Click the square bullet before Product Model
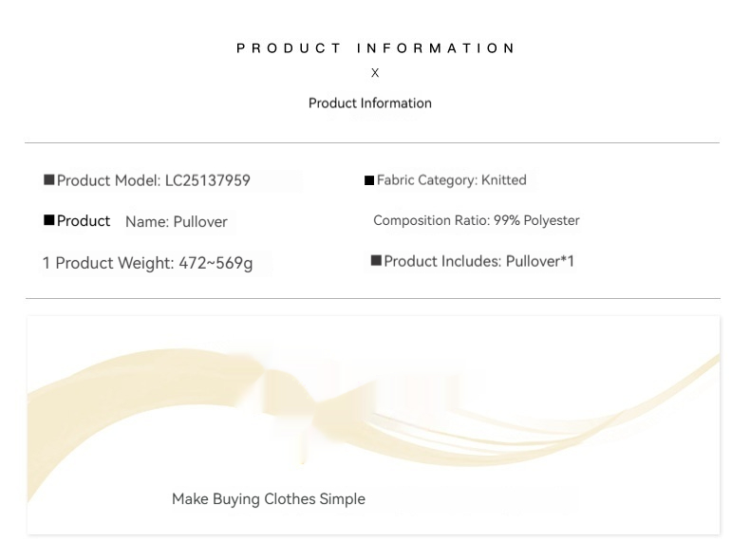 48,179
